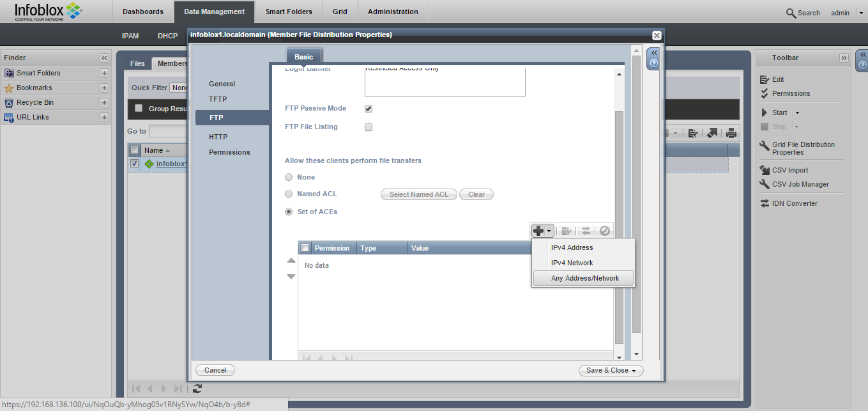868x411 pixels.
Task: Click the refresh icon below the grid
Action: [197, 388]
